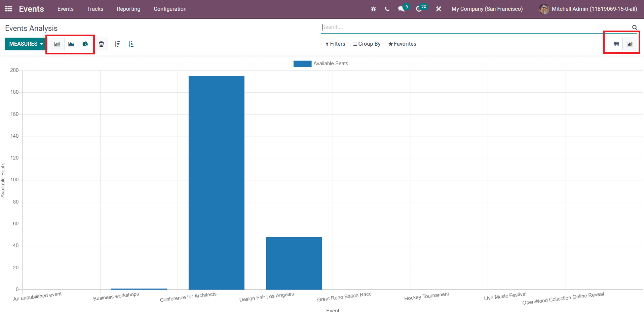
Task: Switch to the Reporting menu
Action: click(x=128, y=9)
